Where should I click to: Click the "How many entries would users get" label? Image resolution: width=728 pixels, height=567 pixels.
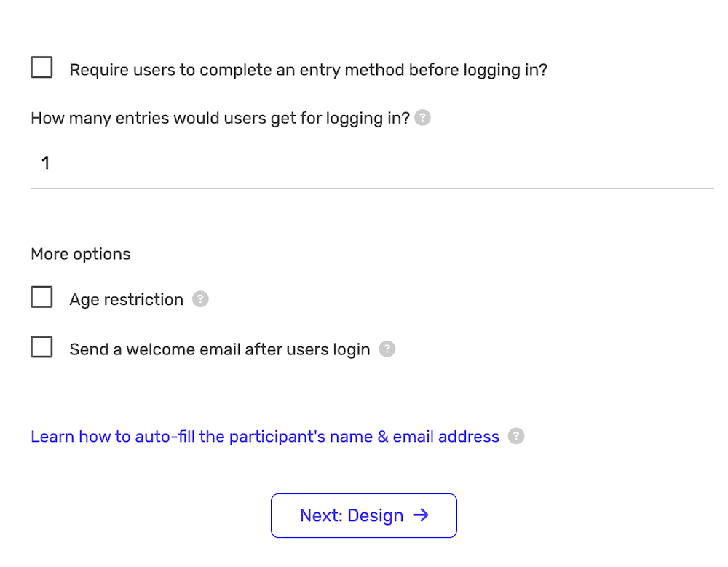pyautogui.click(x=220, y=118)
